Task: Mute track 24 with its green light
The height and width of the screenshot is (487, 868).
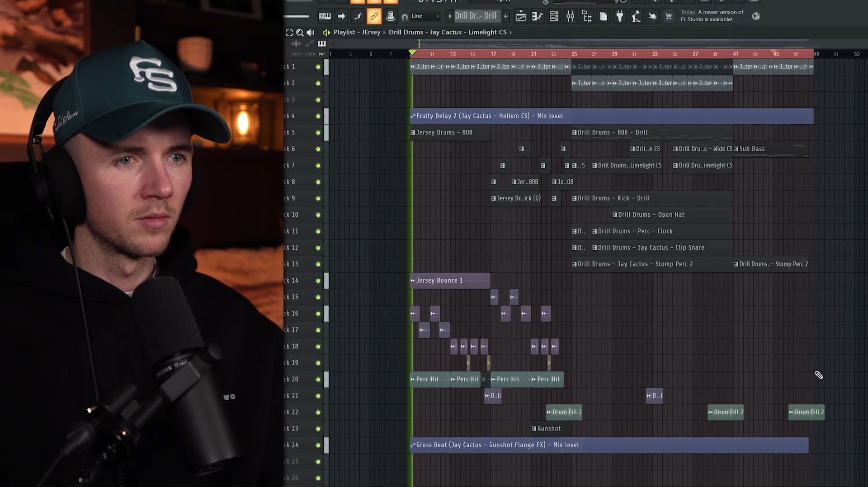Action: 318,445
